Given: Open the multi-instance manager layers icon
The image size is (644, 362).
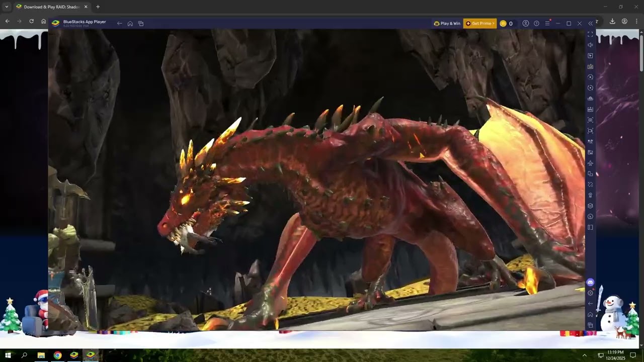Looking at the screenshot, I should [x=590, y=206].
